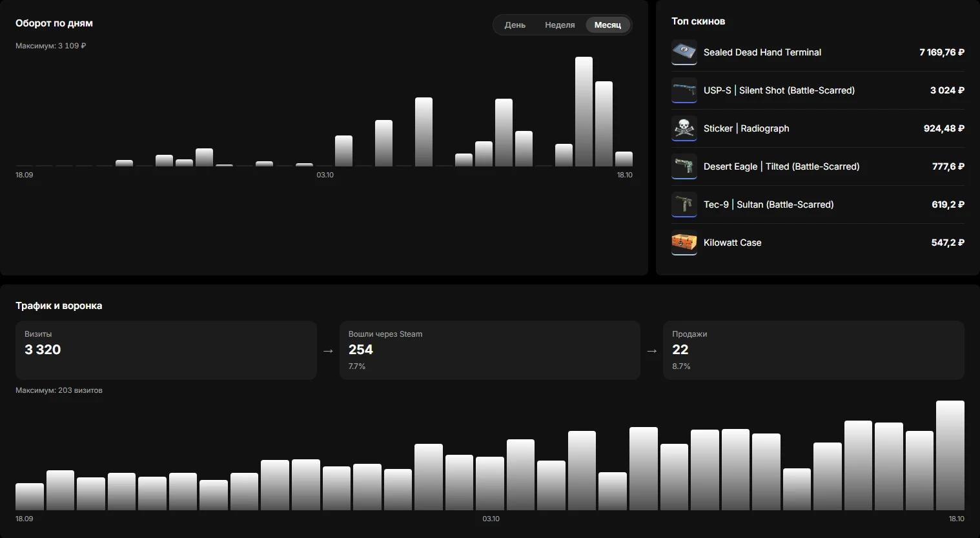This screenshot has width=980, height=538.
Task: Click the first bar of visits chart
Action: pos(30,497)
